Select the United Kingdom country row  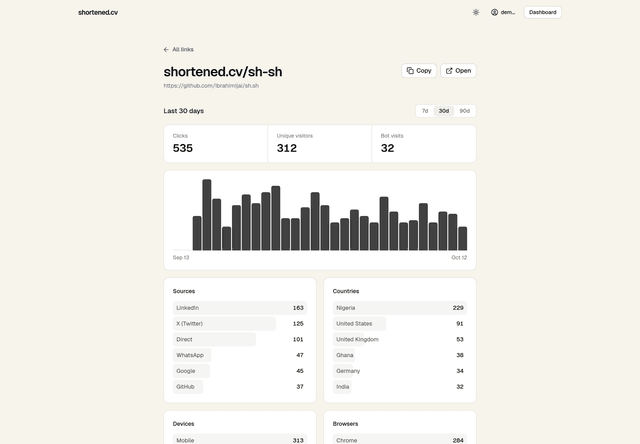coord(400,340)
